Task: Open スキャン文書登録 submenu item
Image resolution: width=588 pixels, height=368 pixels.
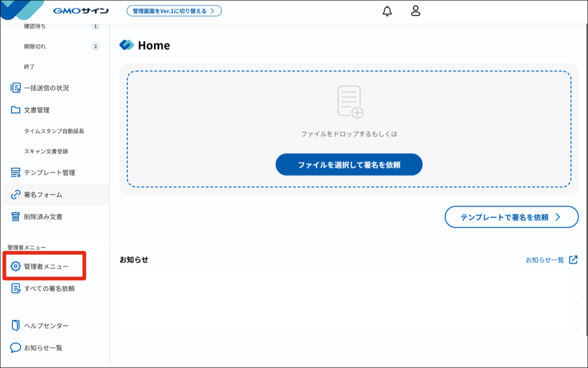Action: coord(46,151)
